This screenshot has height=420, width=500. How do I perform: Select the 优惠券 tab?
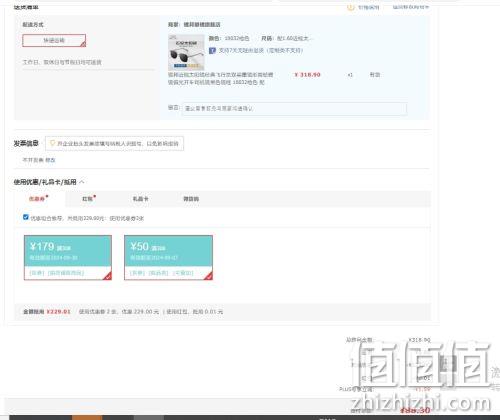(x=38, y=199)
